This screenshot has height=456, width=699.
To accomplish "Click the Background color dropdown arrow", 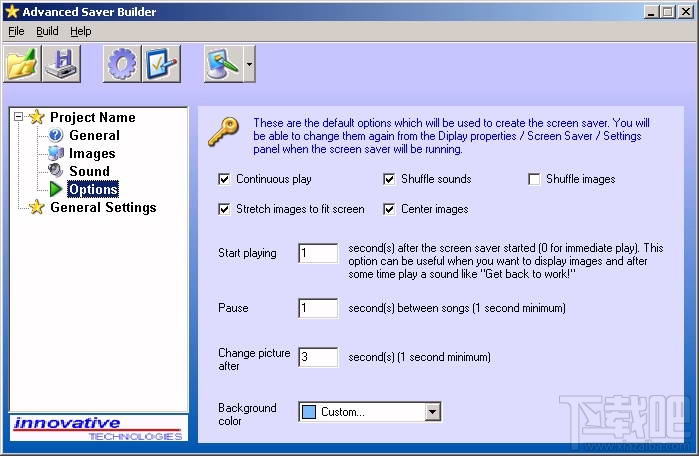I will pyautogui.click(x=432, y=412).
